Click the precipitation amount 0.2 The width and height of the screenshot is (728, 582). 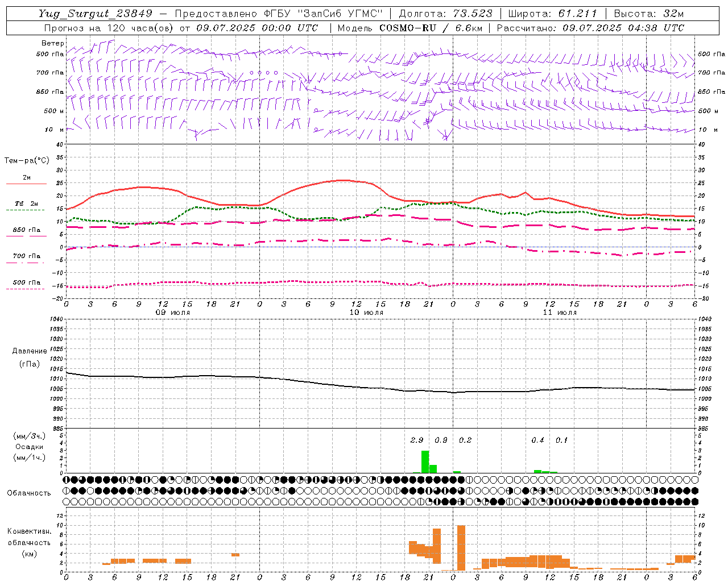tap(465, 440)
